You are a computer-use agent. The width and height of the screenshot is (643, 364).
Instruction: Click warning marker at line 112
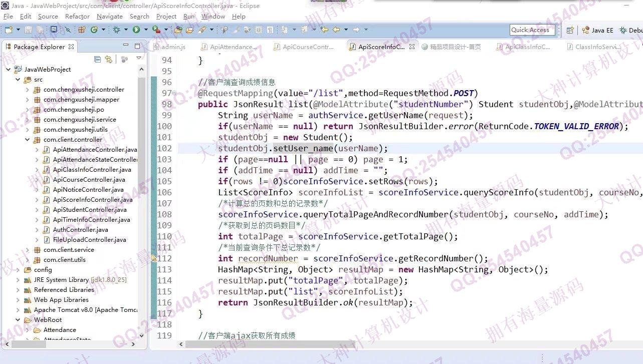[154, 258]
